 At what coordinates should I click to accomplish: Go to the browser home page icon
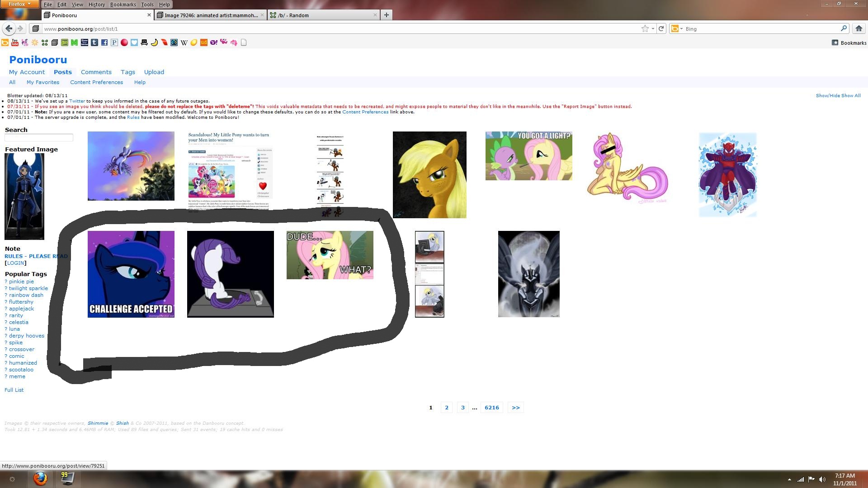point(859,28)
